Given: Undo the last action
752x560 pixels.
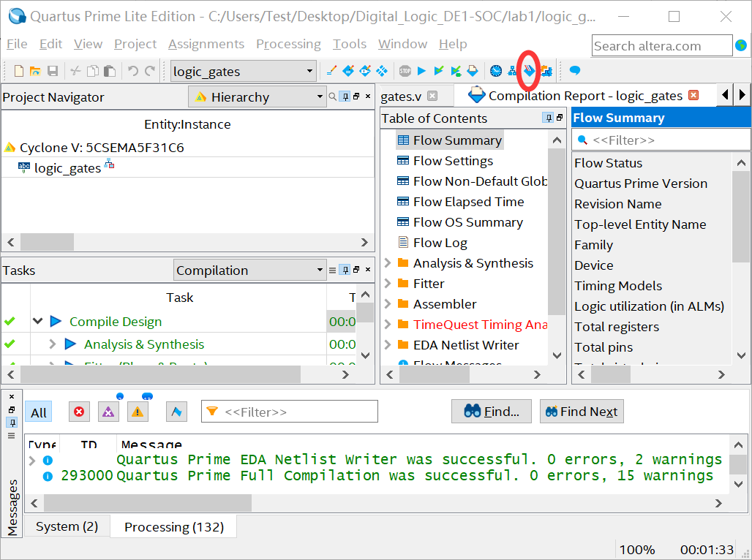Looking at the screenshot, I should coord(133,71).
